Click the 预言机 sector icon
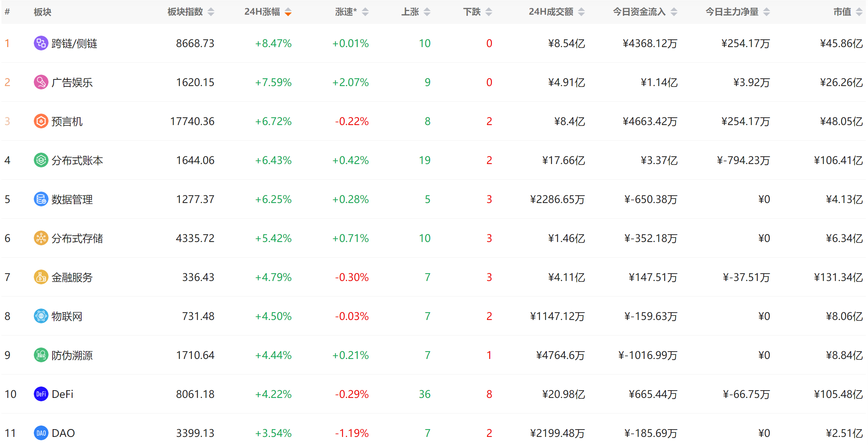Image resolution: width=868 pixels, height=445 pixels. (x=41, y=121)
